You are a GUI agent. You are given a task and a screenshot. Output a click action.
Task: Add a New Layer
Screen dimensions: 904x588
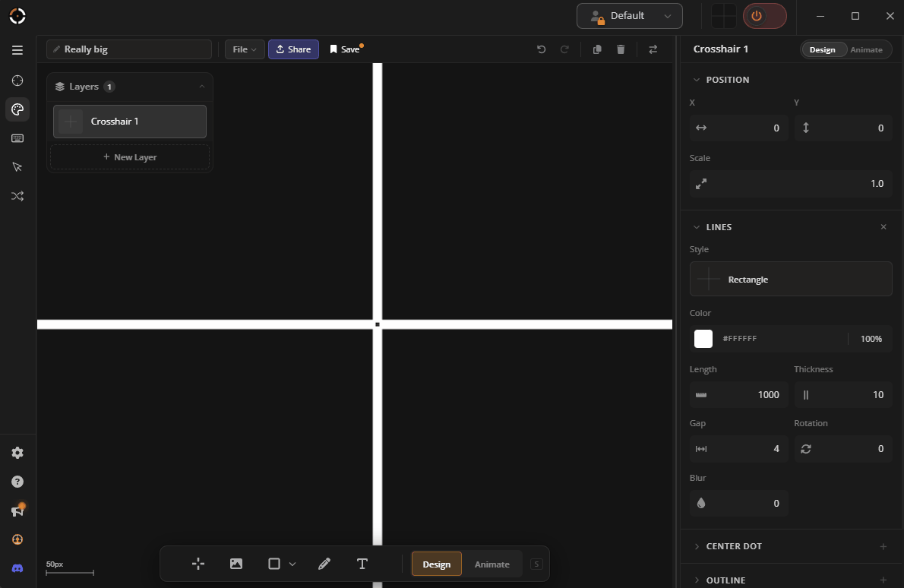pos(130,156)
